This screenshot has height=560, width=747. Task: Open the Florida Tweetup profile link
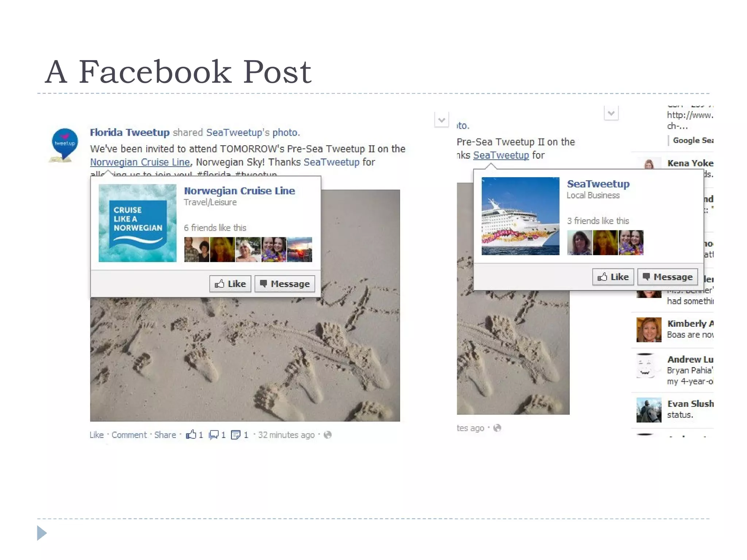(129, 132)
